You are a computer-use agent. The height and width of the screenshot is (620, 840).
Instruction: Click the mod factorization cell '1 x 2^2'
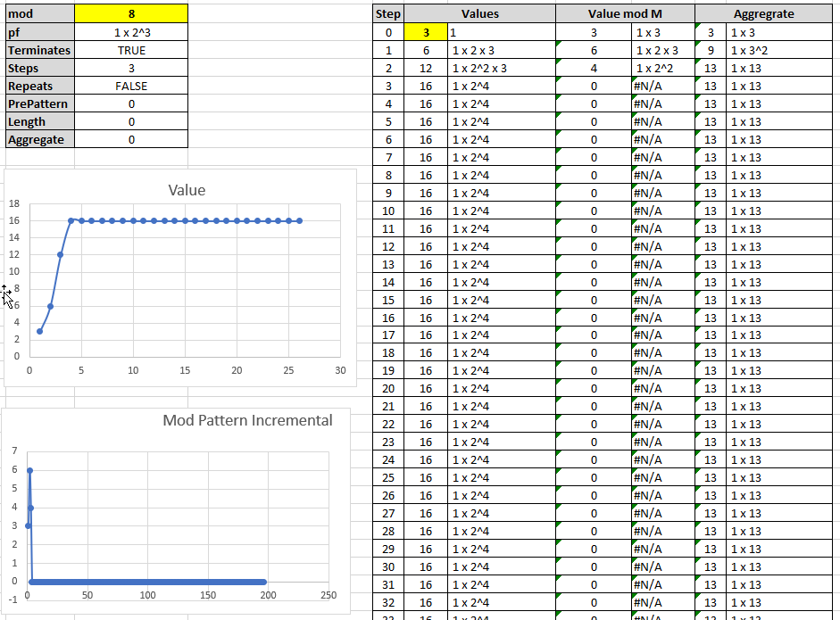pos(663,68)
